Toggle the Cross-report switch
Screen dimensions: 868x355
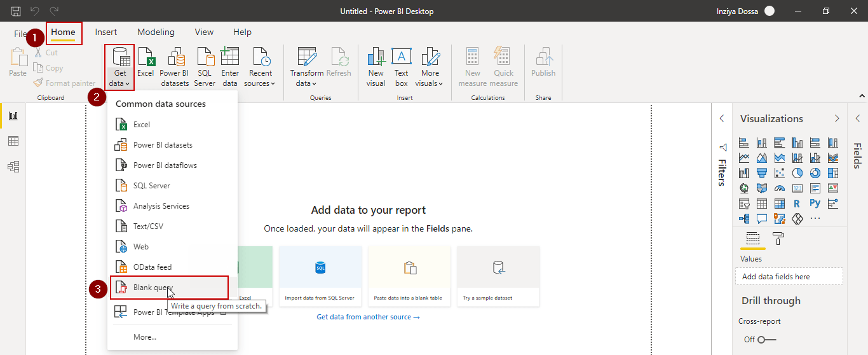[767, 340]
